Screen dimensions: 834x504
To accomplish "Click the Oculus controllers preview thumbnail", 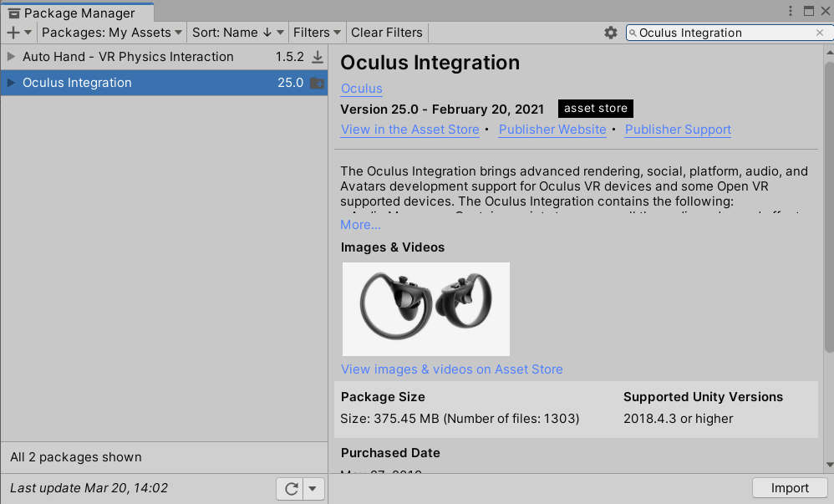I will tap(425, 308).
